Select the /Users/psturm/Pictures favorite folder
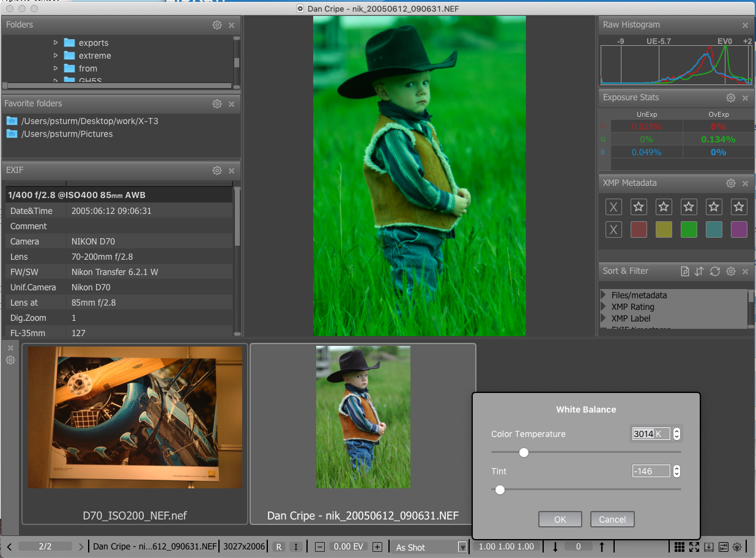This screenshot has height=558, width=756. [x=67, y=134]
